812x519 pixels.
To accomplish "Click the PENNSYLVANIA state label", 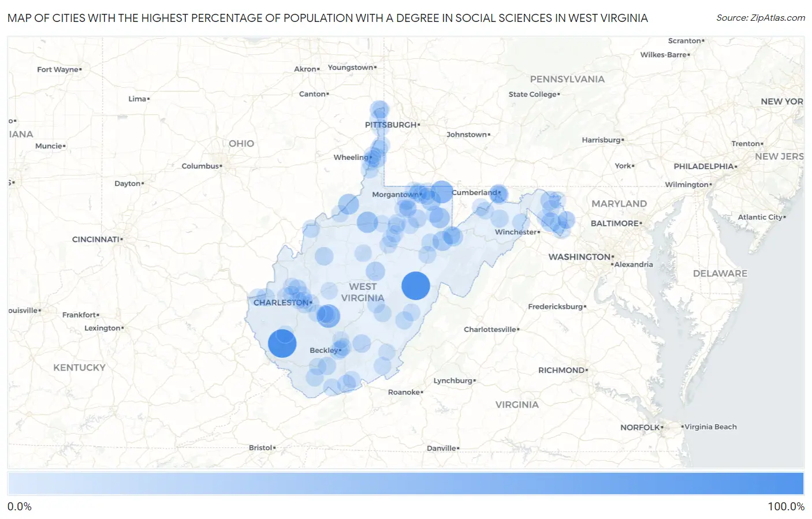I will coord(567,79).
